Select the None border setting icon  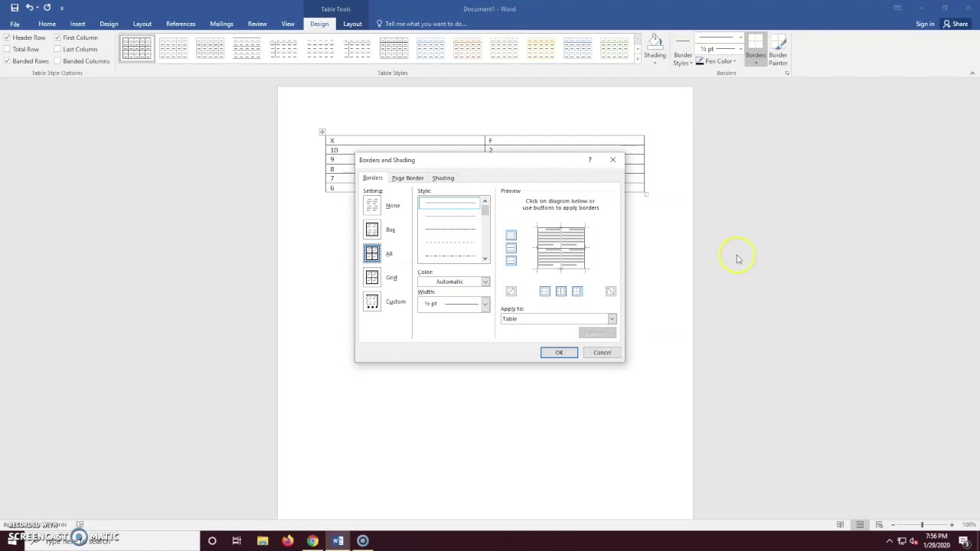click(371, 205)
